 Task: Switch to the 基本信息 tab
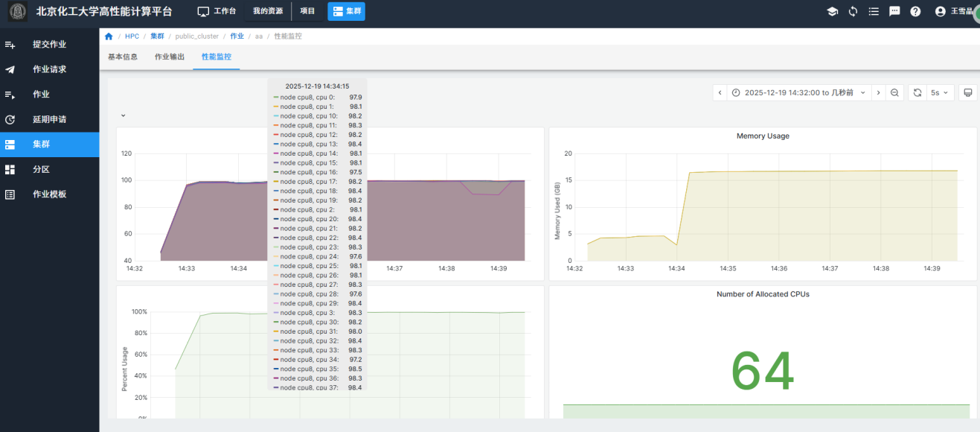click(x=123, y=57)
